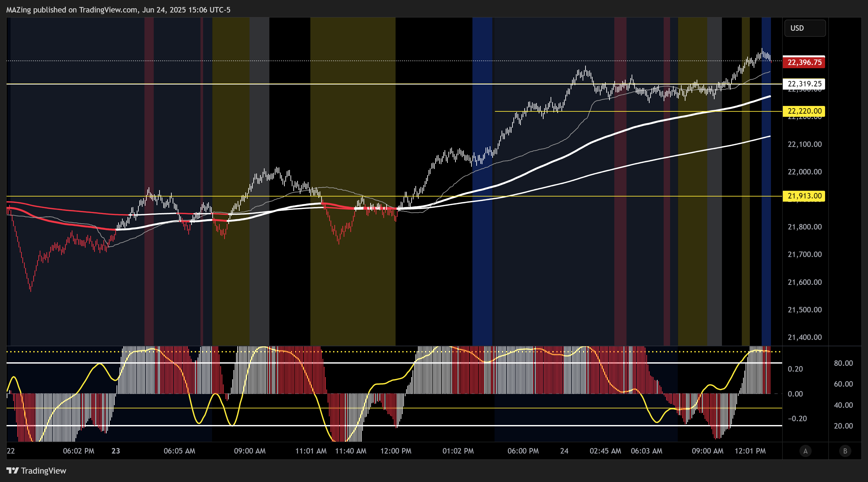This screenshot has width=868, height=482.
Task: Click the 06:00 PM time axis label
Action: pyautogui.click(x=523, y=451)
